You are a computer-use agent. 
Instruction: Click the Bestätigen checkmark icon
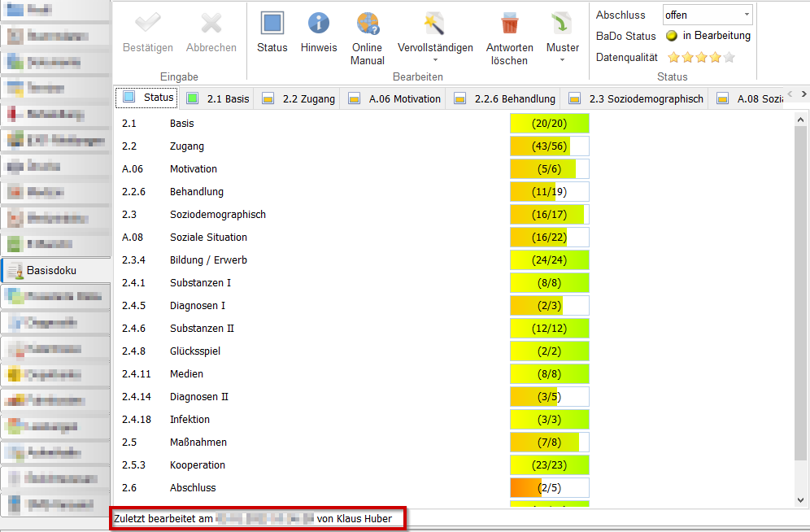click(x=147, y=24)
